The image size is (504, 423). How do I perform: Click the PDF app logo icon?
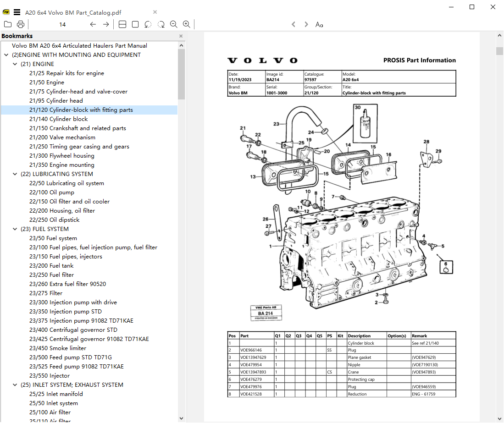[x=6, y=12]
